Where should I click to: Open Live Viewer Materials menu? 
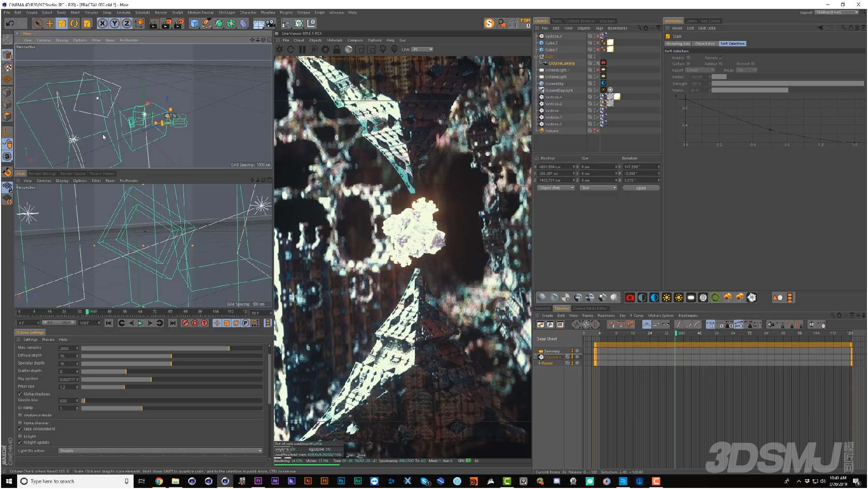335,40
